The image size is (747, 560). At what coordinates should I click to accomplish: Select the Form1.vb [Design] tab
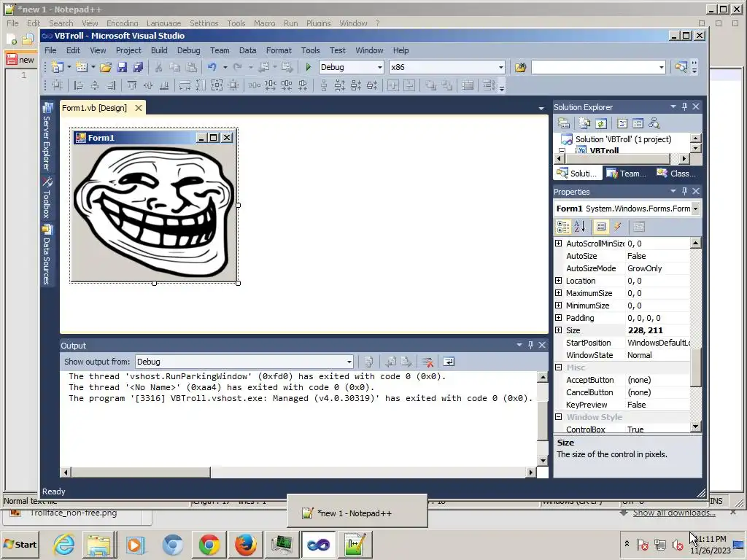coord(94,108)
